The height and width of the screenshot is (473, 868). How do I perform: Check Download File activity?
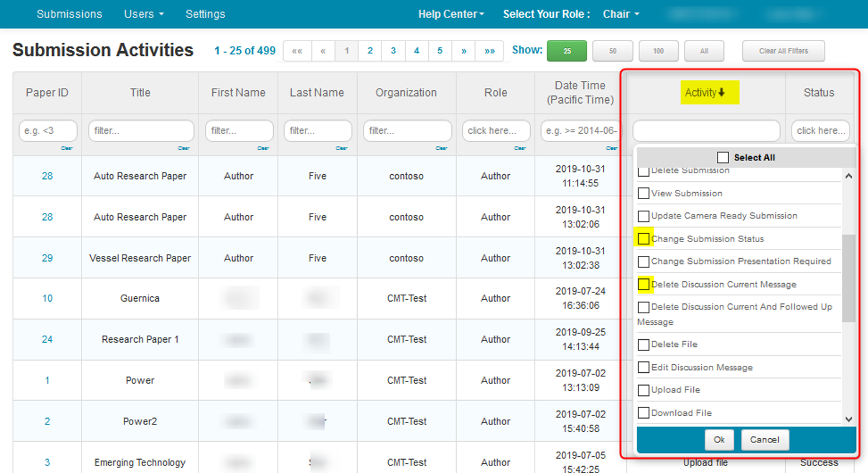click(x=643, y=413)
